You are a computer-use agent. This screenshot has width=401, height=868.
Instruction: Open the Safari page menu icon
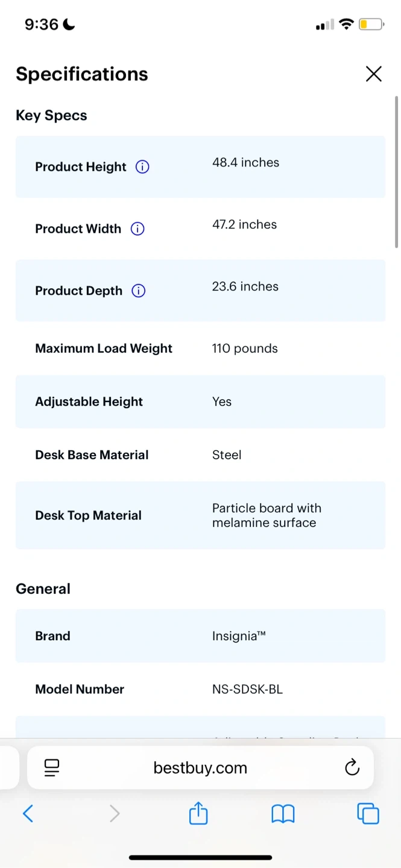(52, 767)
